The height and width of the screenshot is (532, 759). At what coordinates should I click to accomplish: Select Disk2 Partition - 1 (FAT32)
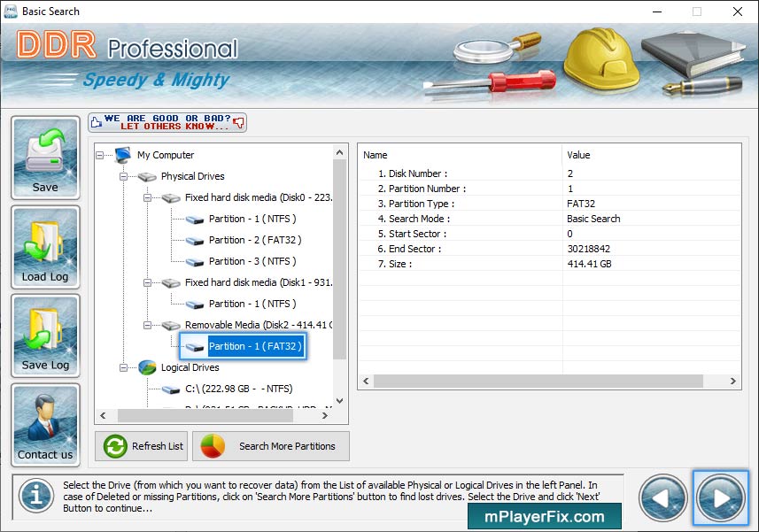[x=255, y=347]
